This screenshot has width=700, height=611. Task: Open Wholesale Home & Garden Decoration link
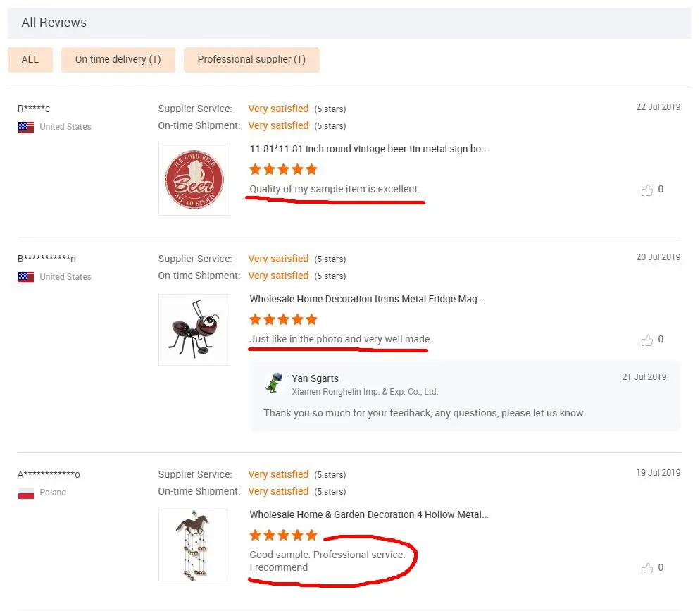(368, 515)
